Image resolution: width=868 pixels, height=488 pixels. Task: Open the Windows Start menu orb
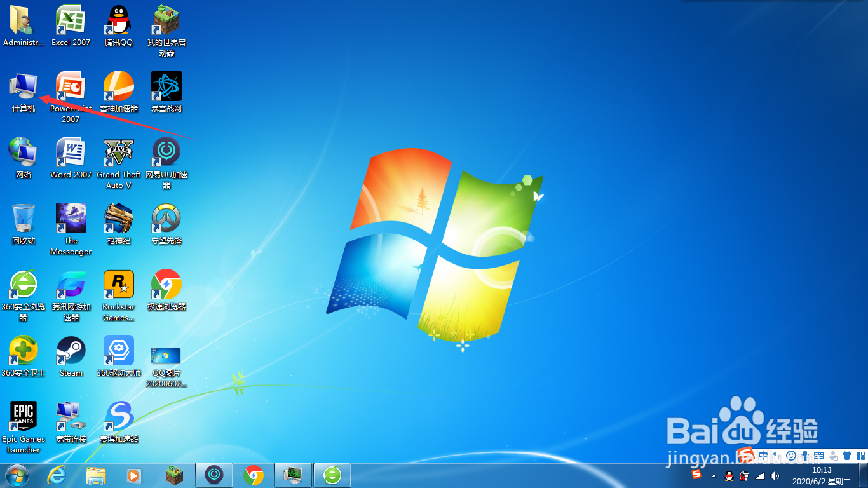pos(17,475)
